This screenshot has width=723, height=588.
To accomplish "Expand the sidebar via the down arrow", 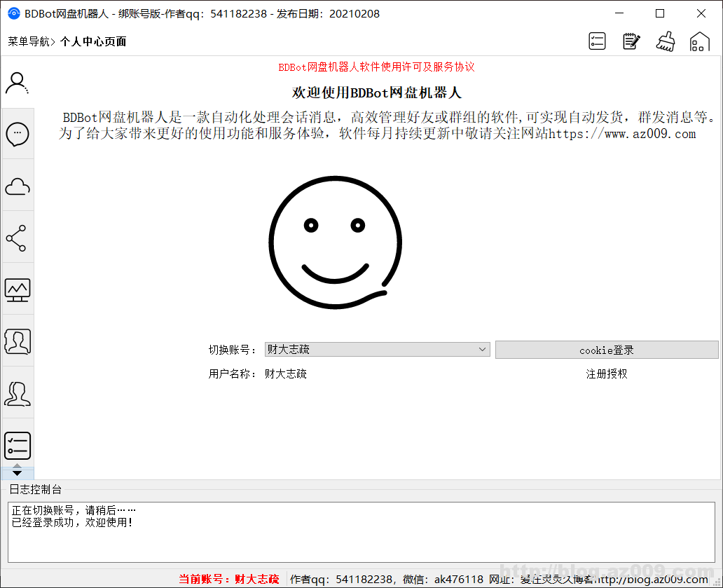I will click(x=18, y=472).
